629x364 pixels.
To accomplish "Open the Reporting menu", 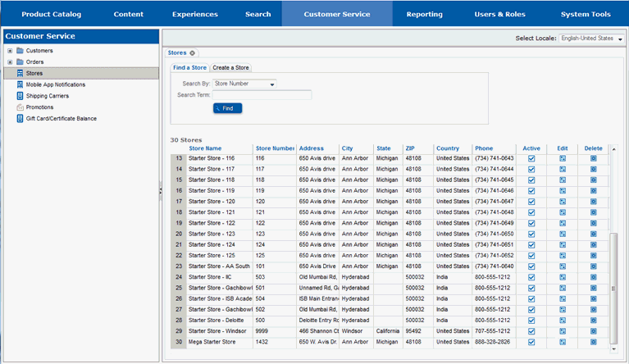I will coord(425,14).
